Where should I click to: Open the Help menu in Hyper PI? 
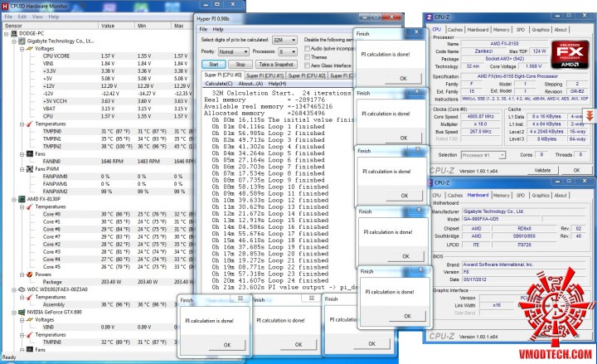218,29
